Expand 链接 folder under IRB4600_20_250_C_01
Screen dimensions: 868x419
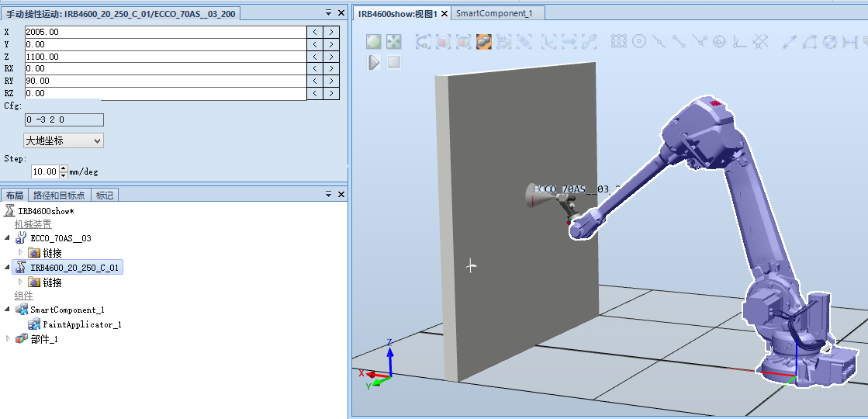click(x=21, y=282)
